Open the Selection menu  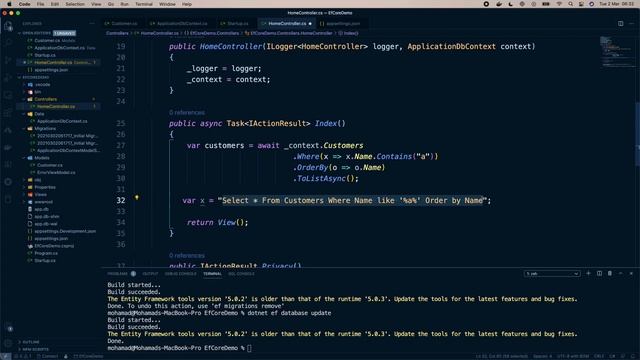(x=75, y=4)
